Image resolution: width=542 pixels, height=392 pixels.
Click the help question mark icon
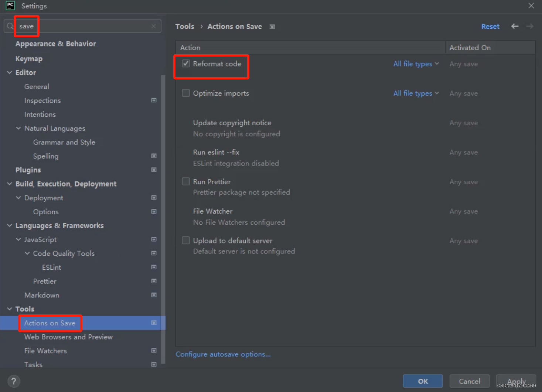tap(14, 381)
